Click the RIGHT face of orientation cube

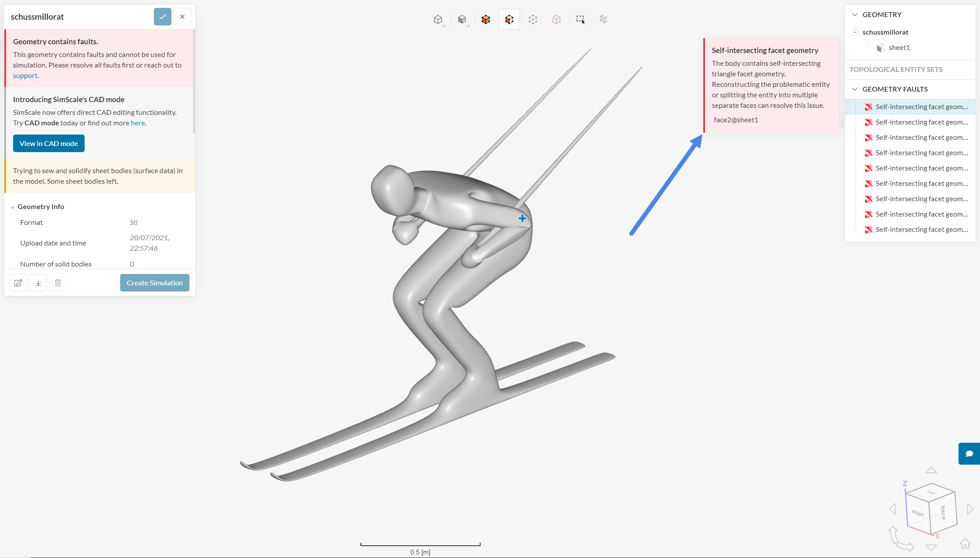tap(918, 512)
